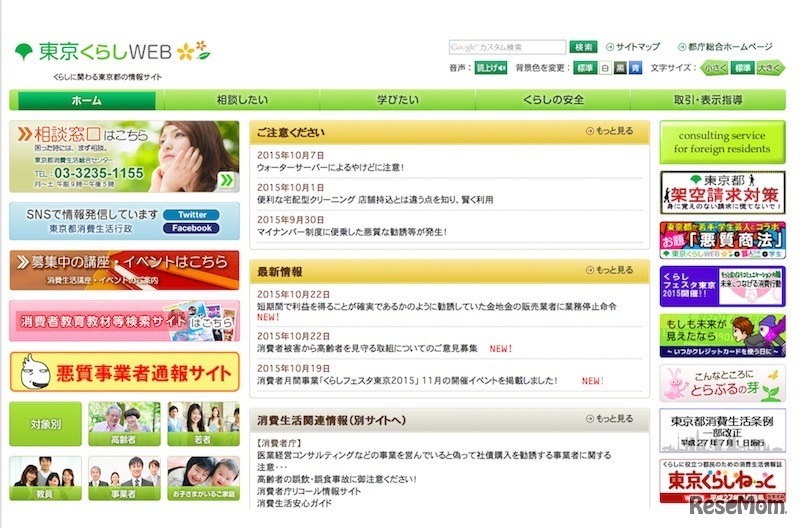Click the 相談窓口はこちら consultation banner
The width and height of the screenshot is (800, 528).
(124, 157)
